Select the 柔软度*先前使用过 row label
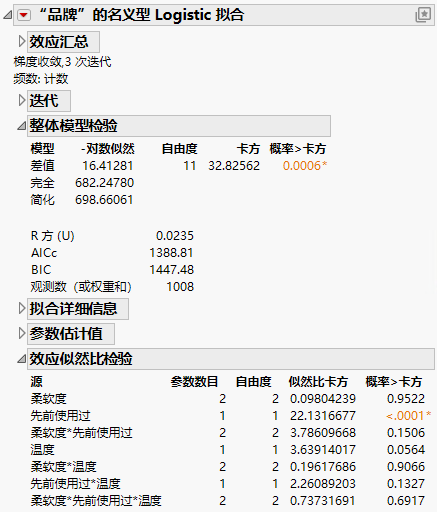437x512 pixels. point(81,433)
